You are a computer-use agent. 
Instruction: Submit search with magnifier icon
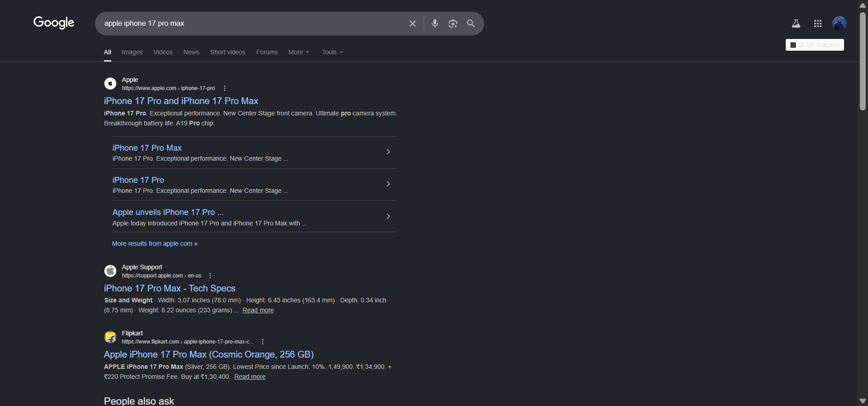[x=471, y=24]
